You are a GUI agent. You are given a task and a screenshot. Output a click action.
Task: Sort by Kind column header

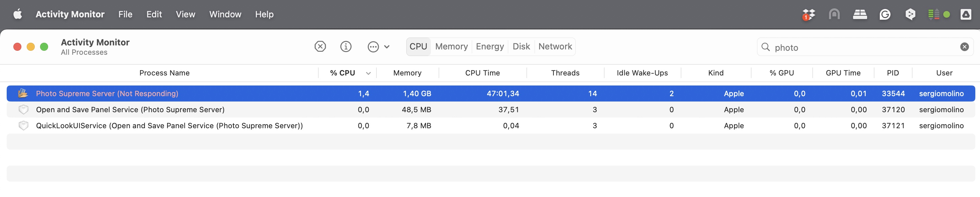[715, 73]
